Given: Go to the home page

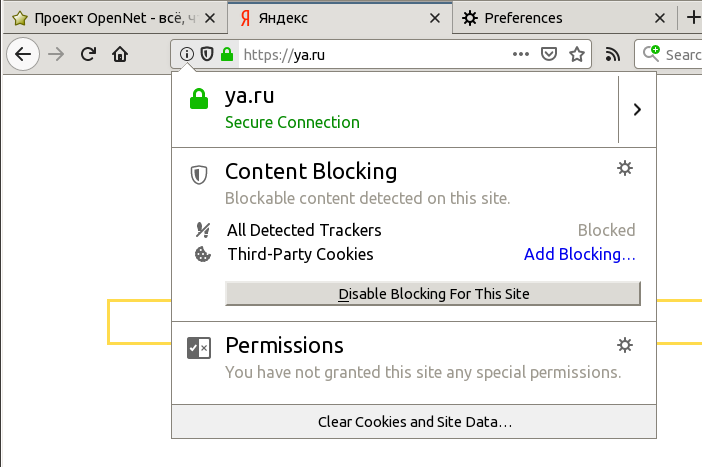Looking at the screenshot, I should (x=120, y=55).
